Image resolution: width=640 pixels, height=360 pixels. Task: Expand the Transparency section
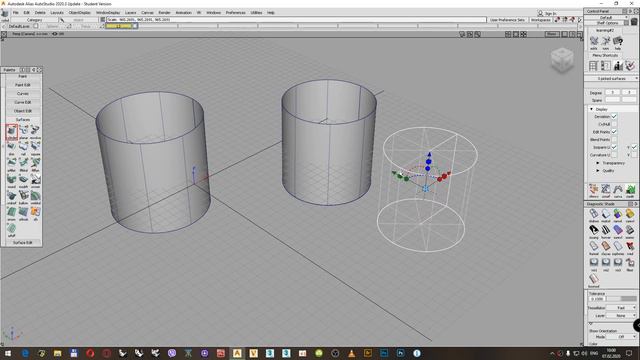[x=598, y=163]
